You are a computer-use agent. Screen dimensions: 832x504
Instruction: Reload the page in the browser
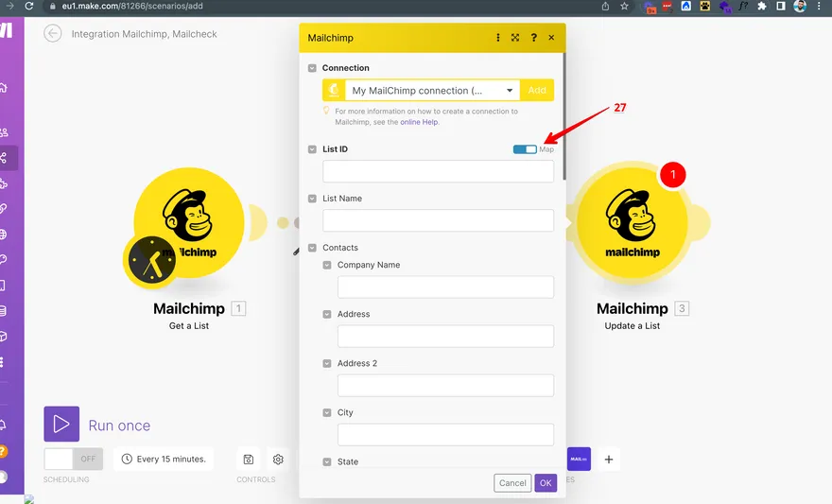(29, 6)
